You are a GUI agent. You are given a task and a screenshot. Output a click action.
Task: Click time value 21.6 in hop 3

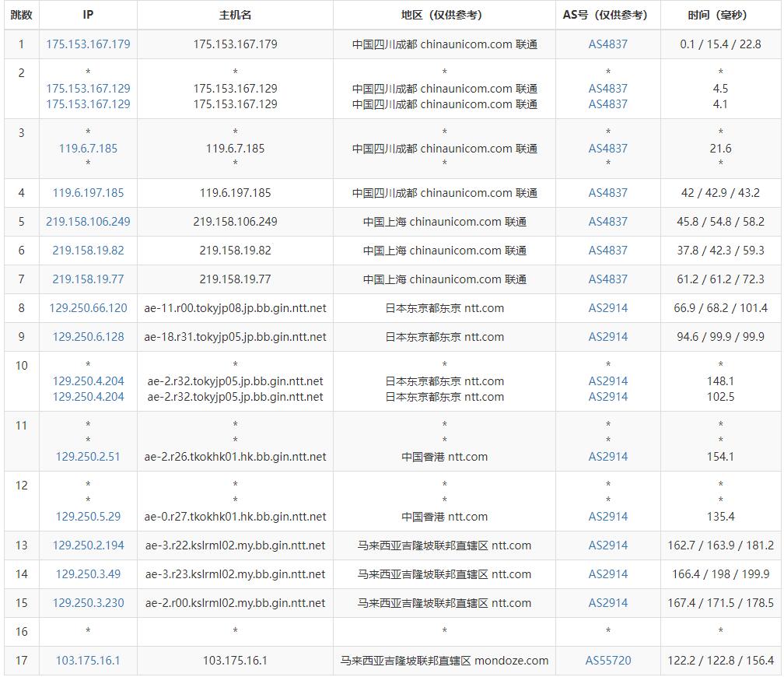(720, 148)
